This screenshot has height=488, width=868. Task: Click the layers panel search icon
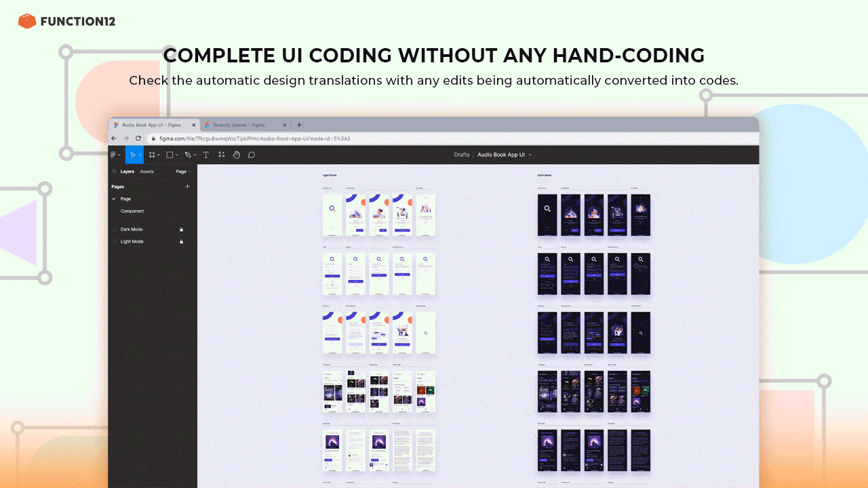115,171
